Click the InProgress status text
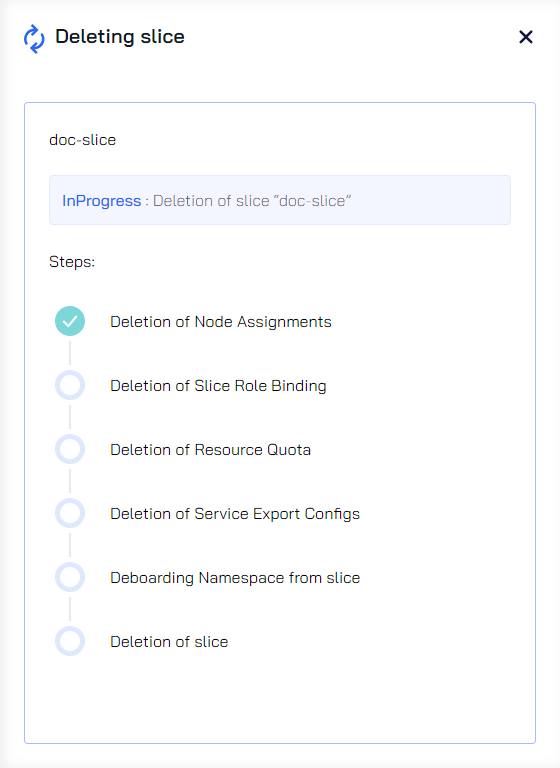The image size is (560, 768). pos(101,201)
